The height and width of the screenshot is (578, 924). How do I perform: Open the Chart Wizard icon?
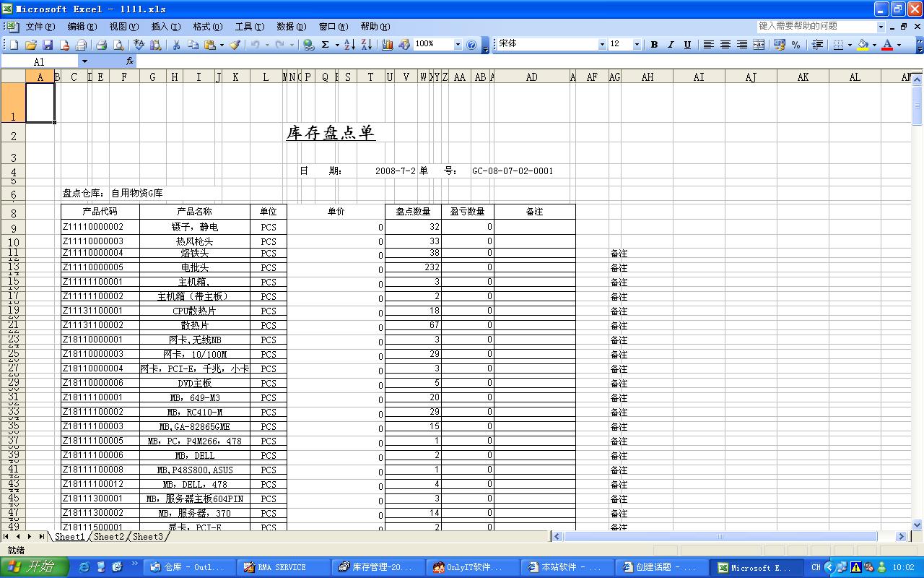pos(388,45)
